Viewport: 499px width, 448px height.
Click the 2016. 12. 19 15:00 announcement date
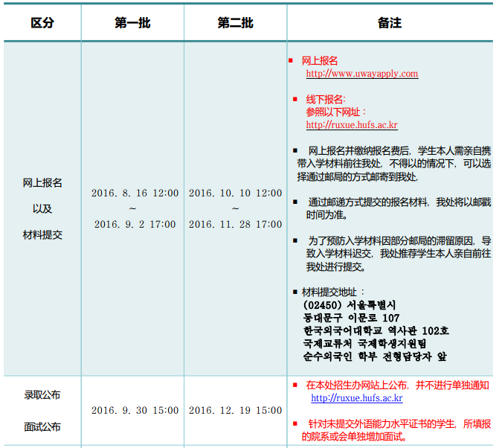tap(235, 410)
